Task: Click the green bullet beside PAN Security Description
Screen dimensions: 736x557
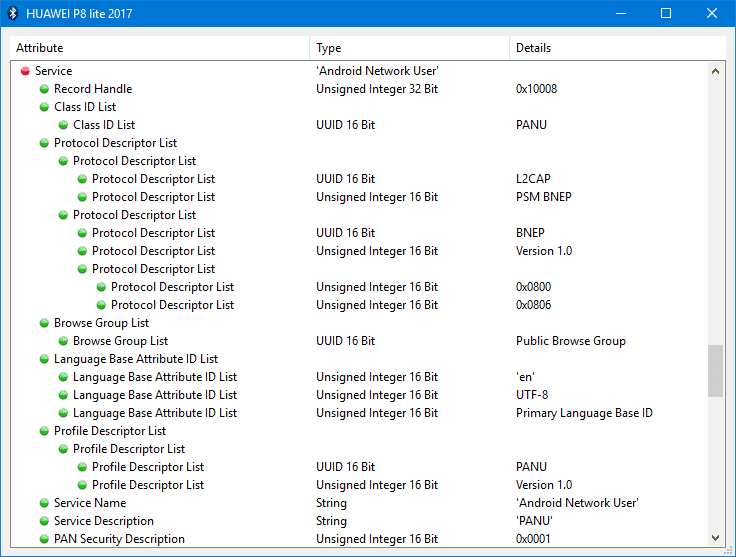Action: [x=44, y=539]
